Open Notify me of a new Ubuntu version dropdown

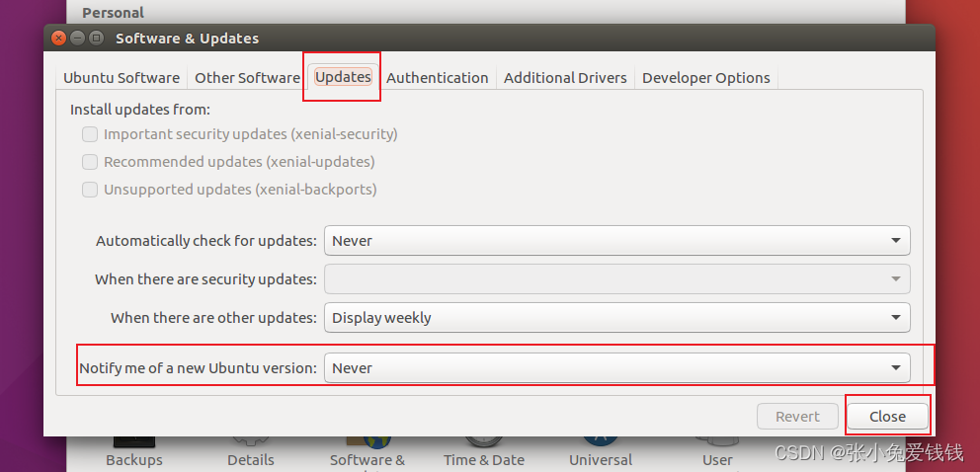click(x=616, y=368)
